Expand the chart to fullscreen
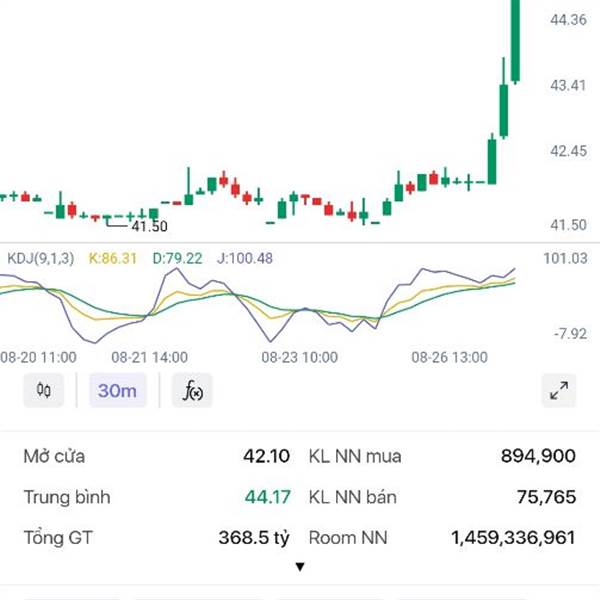The image size is (600, 600). click(559, 390)
